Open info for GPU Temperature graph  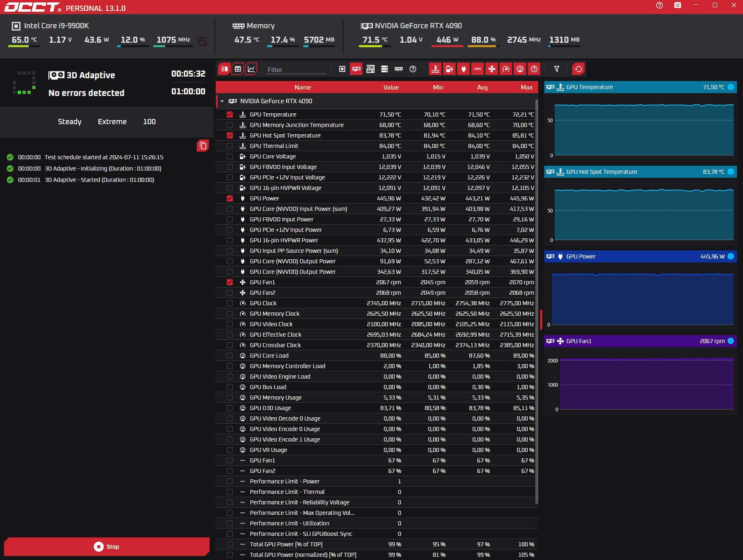click(x=731, y=87)
